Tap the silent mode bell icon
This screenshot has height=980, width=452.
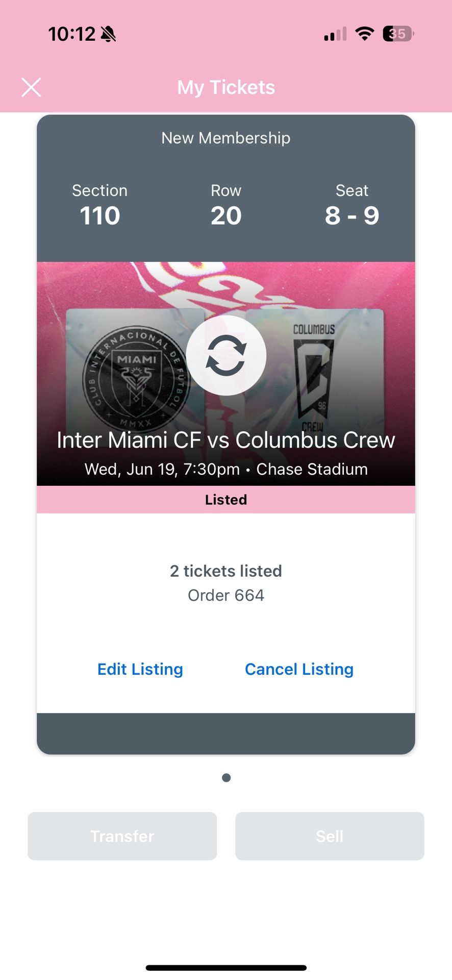(x=108, y=34)
